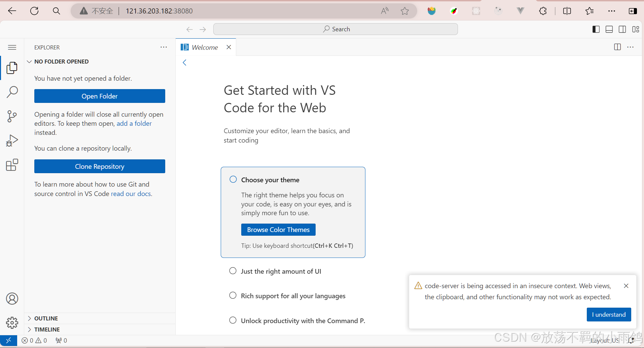Toggle primary side bar layout icon
644x348 pixels.
[596, 29]
